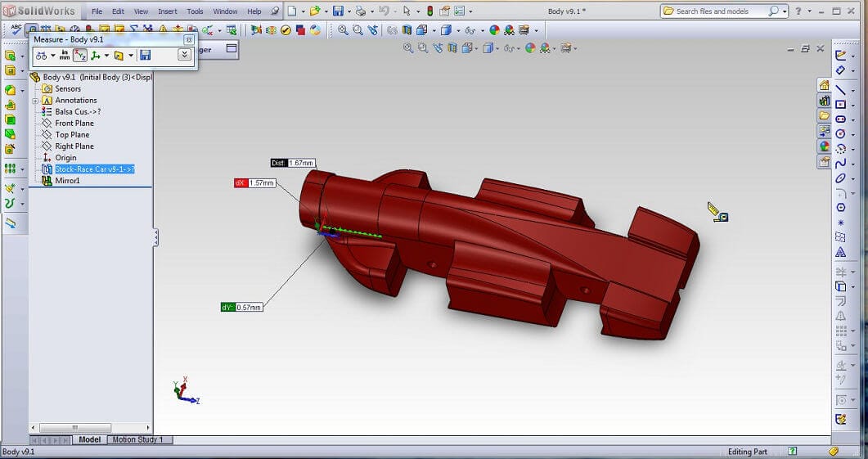The height and width of the screenshot is (459, 868).
Task: Click the save icon in Measure dialog
Action: click(145, 55)
